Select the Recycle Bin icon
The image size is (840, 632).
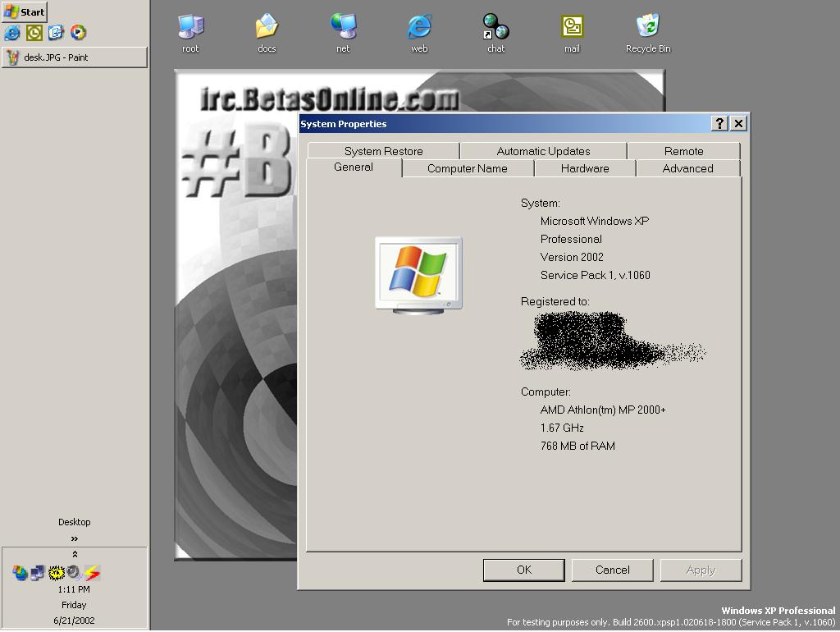pyautogui.click(x=648, y=28)
